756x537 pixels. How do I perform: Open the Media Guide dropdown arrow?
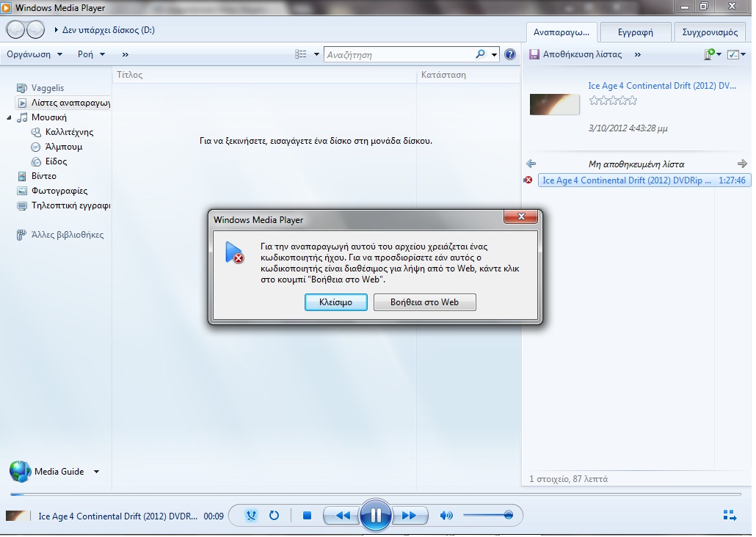coord(96,472)
